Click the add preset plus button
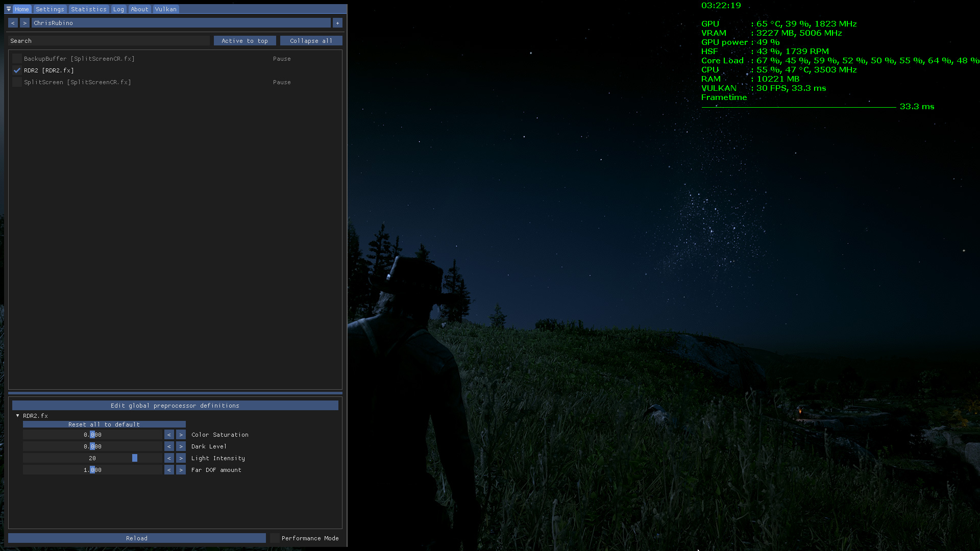Image resolution: width=980 pixels, height=551 pixels. pyautogui.click(x=337, y=23)
